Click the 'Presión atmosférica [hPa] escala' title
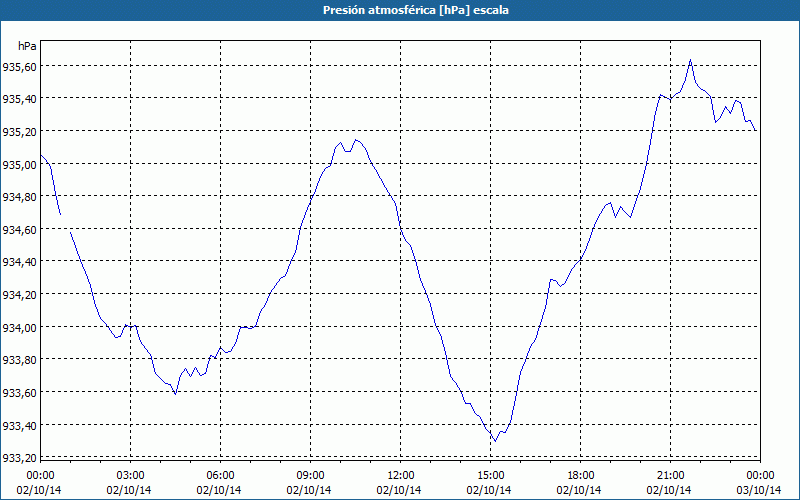800x500 pixels. (x=416, y=10)
